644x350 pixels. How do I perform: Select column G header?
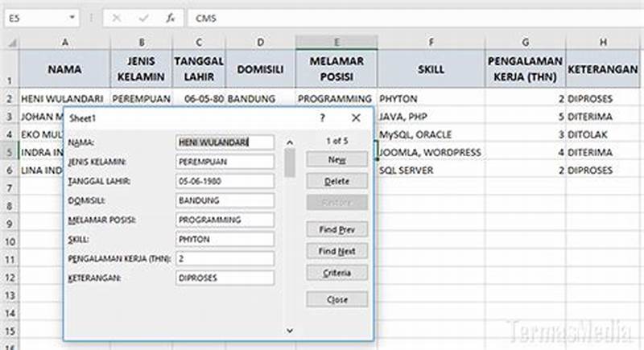click(x=526, y=43)
